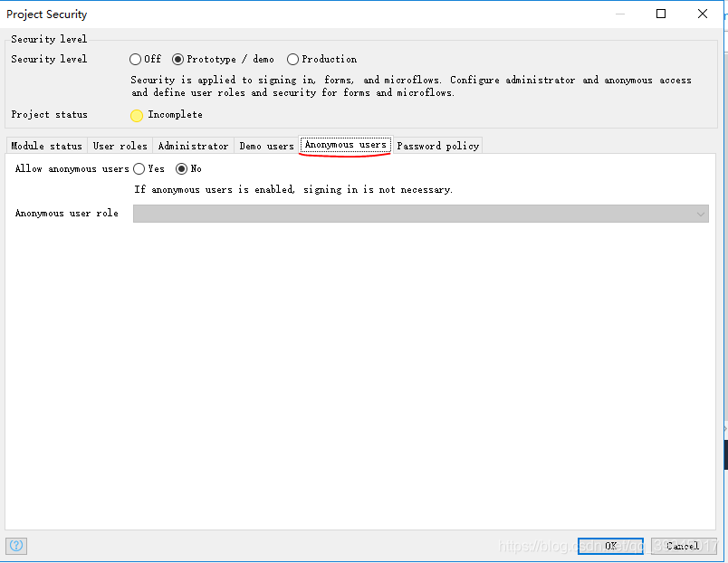728x563 pixels.
Task: Confirm with the OK button
Action: tap(610, 546)
